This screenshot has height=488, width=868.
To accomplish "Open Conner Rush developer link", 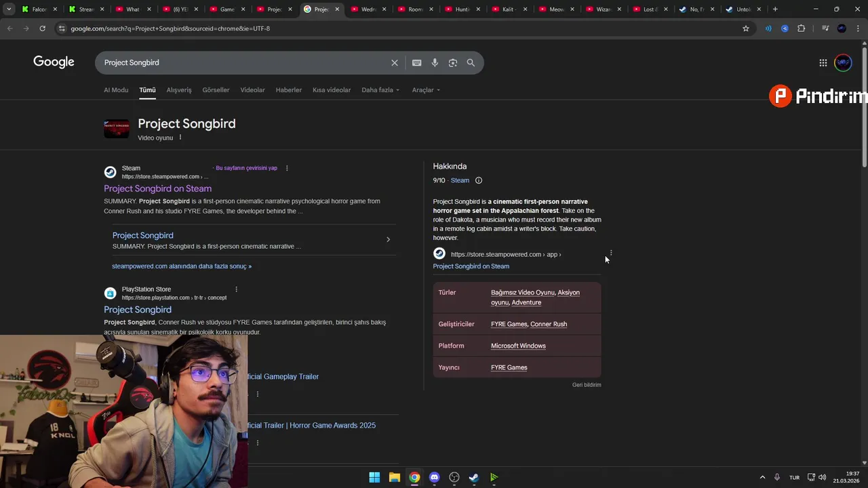I will [549, 324].
